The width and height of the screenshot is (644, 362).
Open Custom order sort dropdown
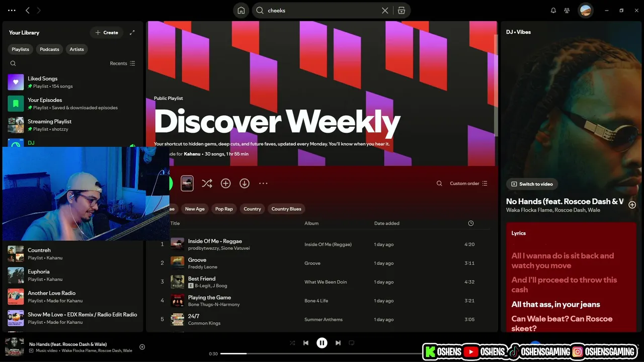pyautogui.click(x=468, y=184)
